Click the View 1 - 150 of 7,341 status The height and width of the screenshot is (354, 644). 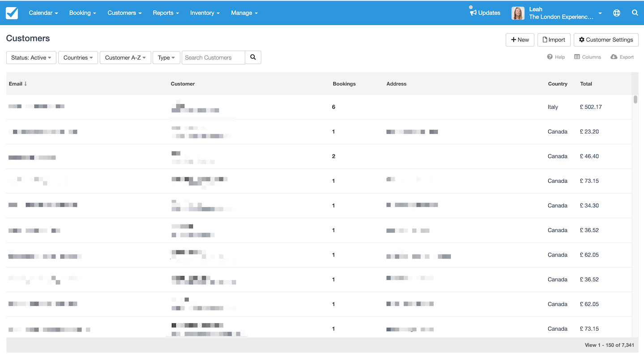pyautogui.click(x=609, y=345)
